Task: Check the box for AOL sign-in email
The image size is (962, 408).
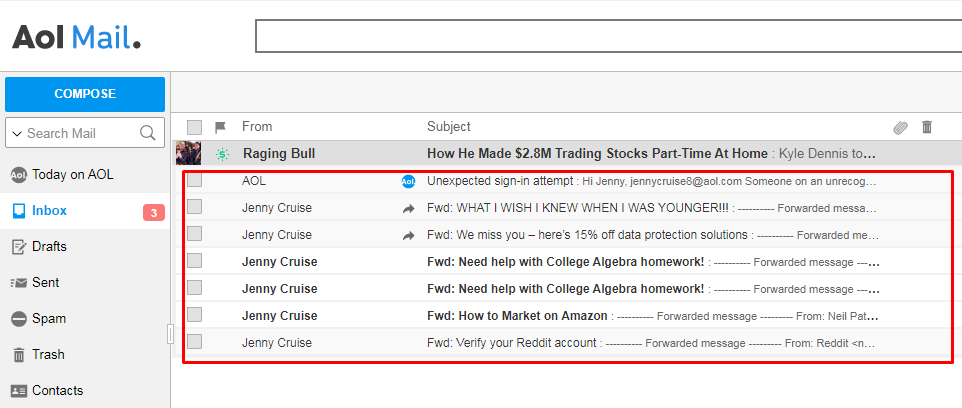Action: [194, 180]
